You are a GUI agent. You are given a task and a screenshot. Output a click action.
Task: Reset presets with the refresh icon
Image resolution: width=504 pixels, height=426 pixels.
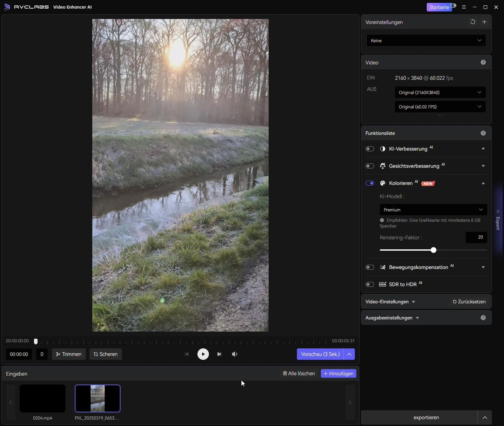tap(473, 22)
